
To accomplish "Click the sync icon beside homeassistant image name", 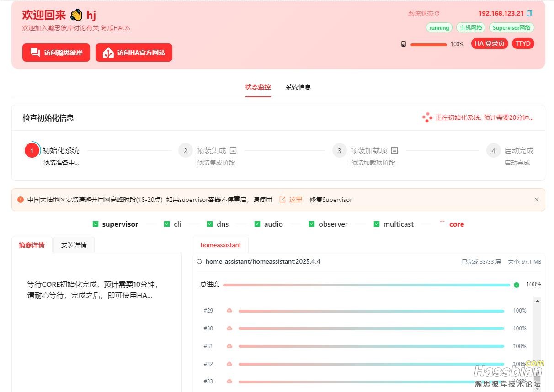I will [199, 262].
